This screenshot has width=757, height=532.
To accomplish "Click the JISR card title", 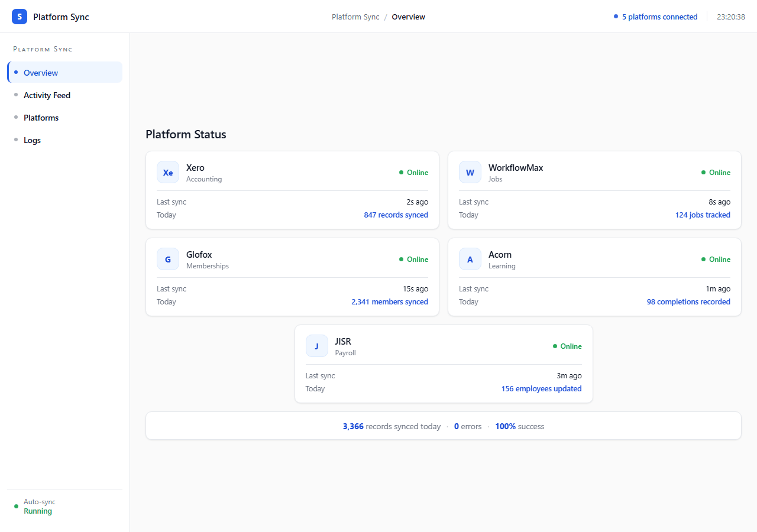I will (343, 342).
